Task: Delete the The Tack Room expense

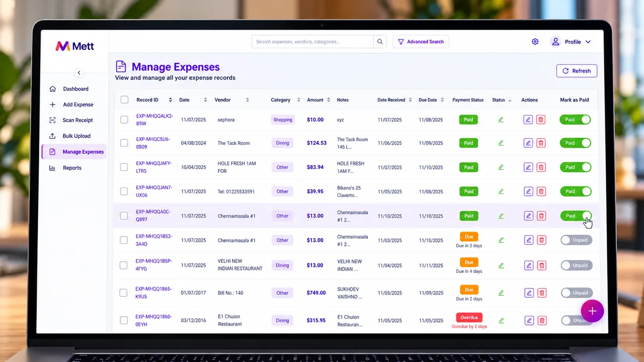Action: (541, 143)
